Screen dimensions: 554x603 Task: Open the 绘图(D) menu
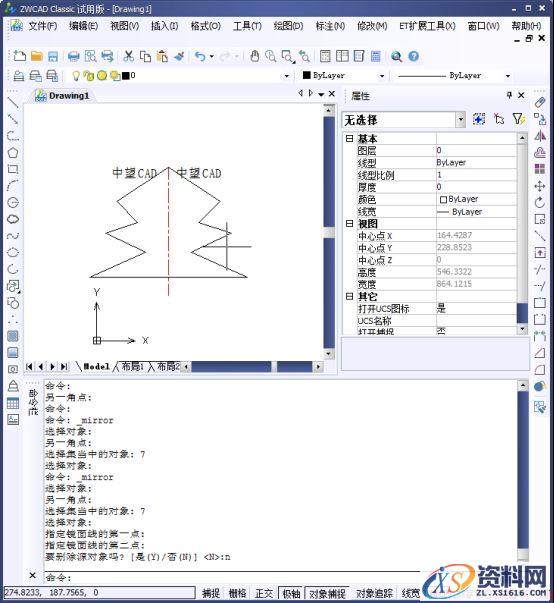coord(288,26)
